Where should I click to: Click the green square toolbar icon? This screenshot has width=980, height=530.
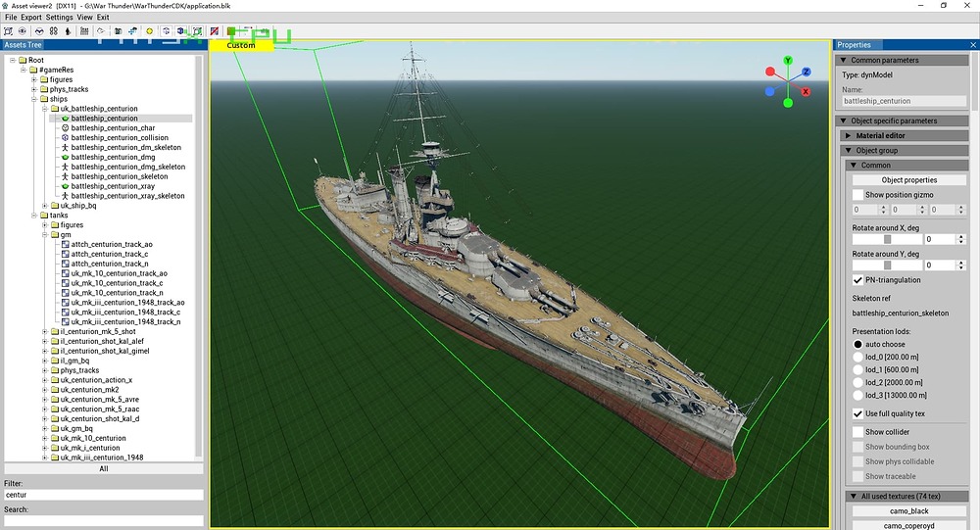coord(230,31)
